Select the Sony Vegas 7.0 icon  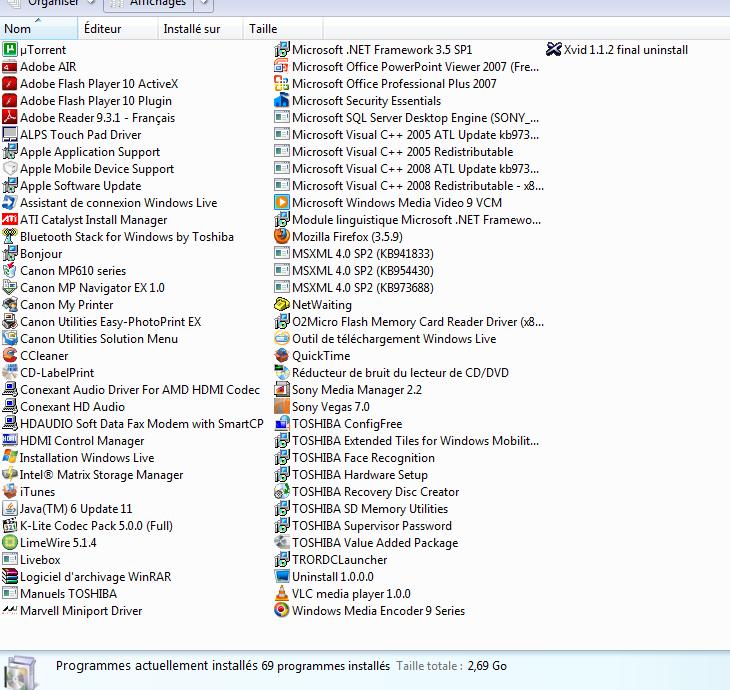tap(282, 406)
